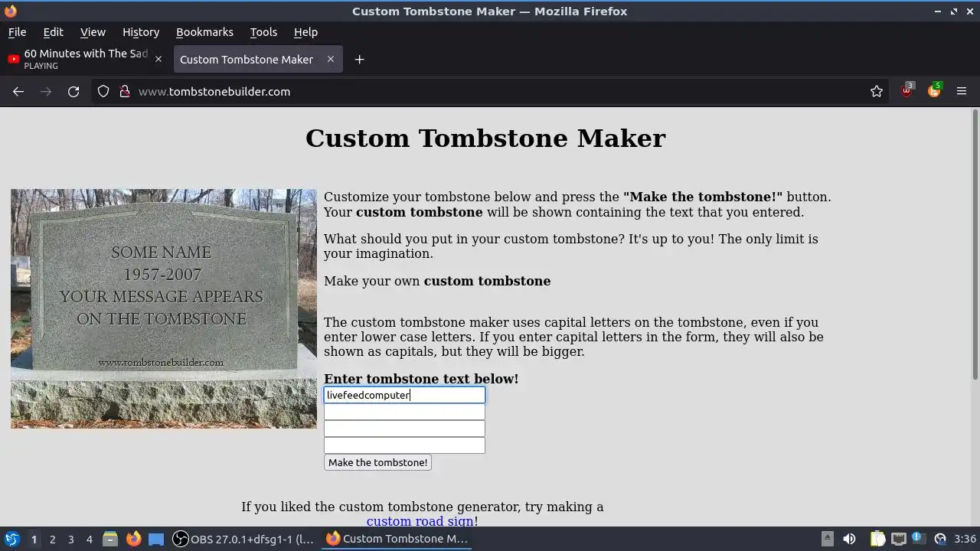The height and width of the screenshot is (551, 980).
Task: Follow the custom road sign link
Action: pos(420,521)
